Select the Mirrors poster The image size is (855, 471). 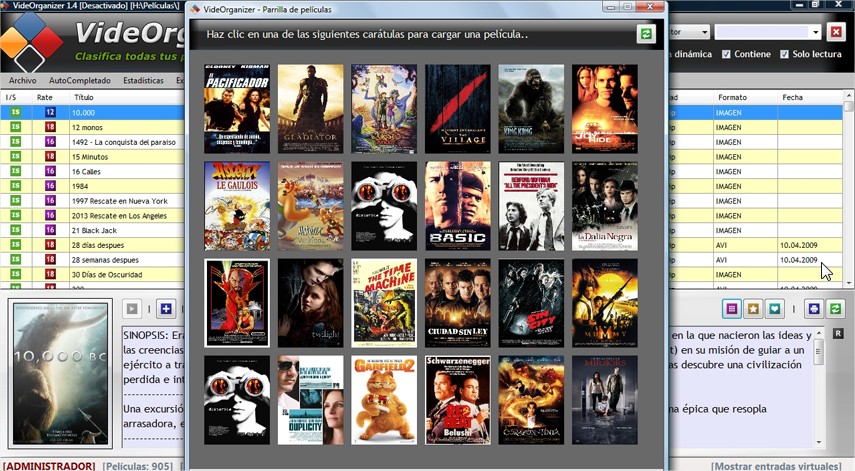605,400
